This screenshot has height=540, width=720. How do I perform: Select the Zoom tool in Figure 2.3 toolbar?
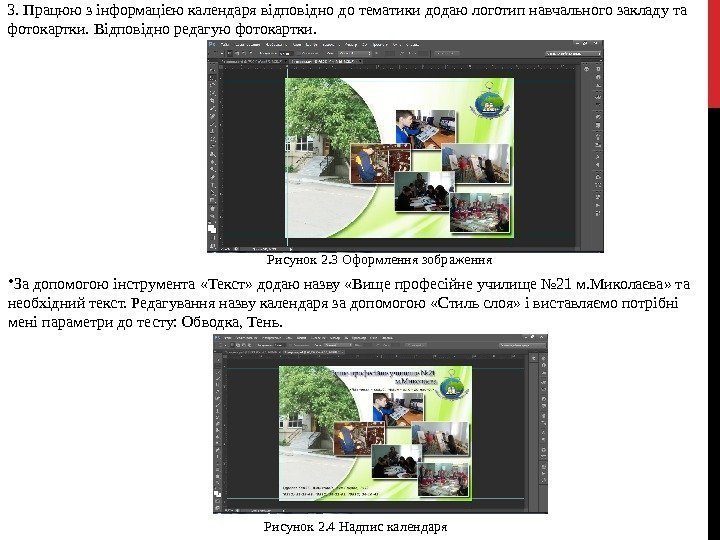[212, 217]
